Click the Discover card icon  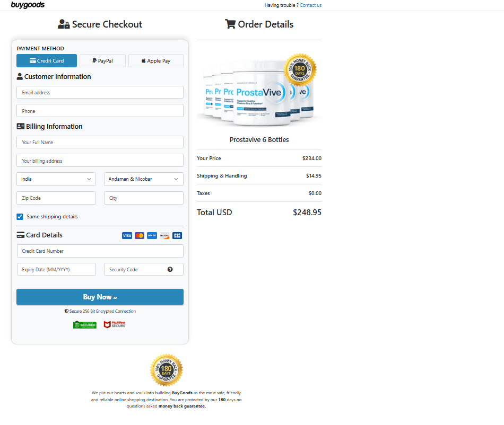(164, 235)
